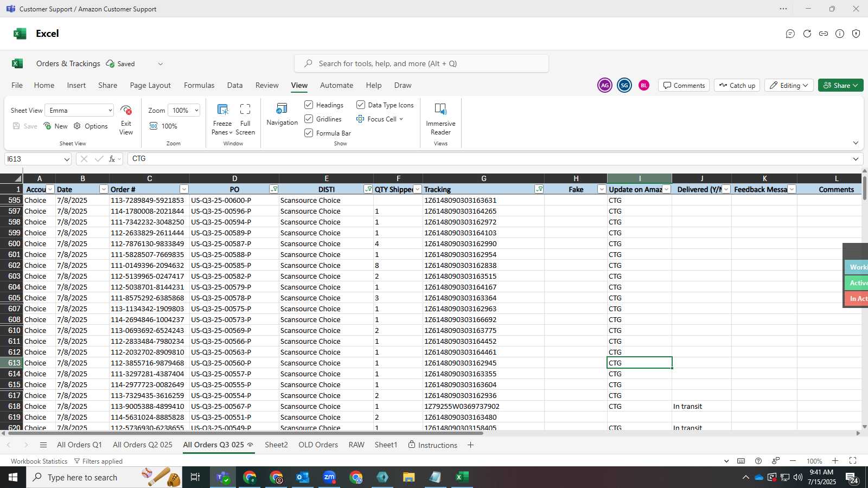Open Zoom from the taskbar
Screen dimensions: 868x488
coord(329,477)
